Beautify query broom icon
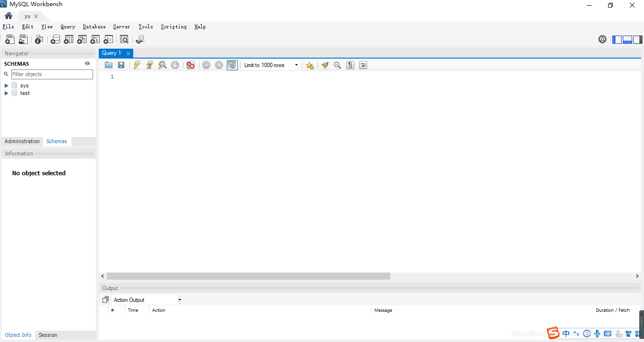The width and height of the screenshot is (644, 342). 325,65
